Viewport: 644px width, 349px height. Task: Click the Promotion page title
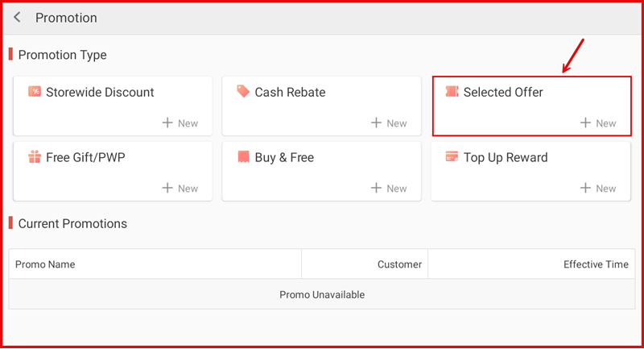point(66,18)
